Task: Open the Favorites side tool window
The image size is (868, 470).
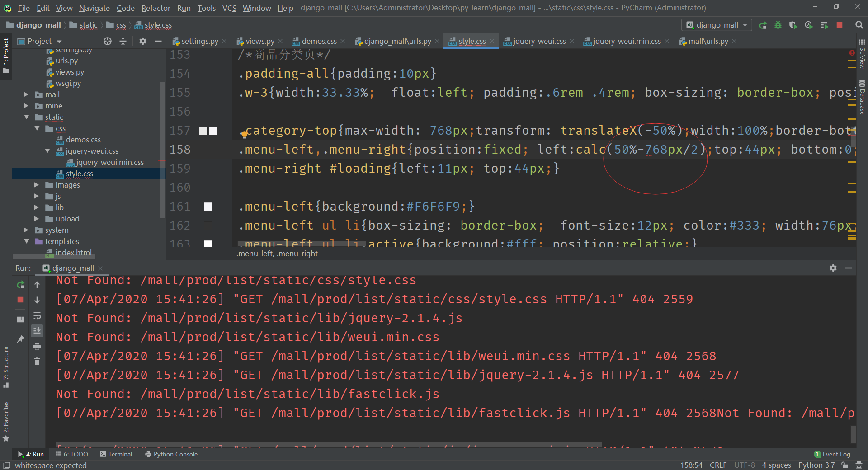Action: tap(6, 421)
